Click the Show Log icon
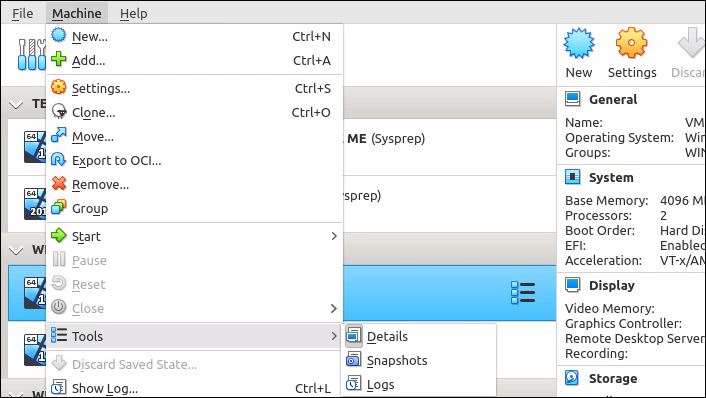706x398 pixels. [x=59, y=387]
